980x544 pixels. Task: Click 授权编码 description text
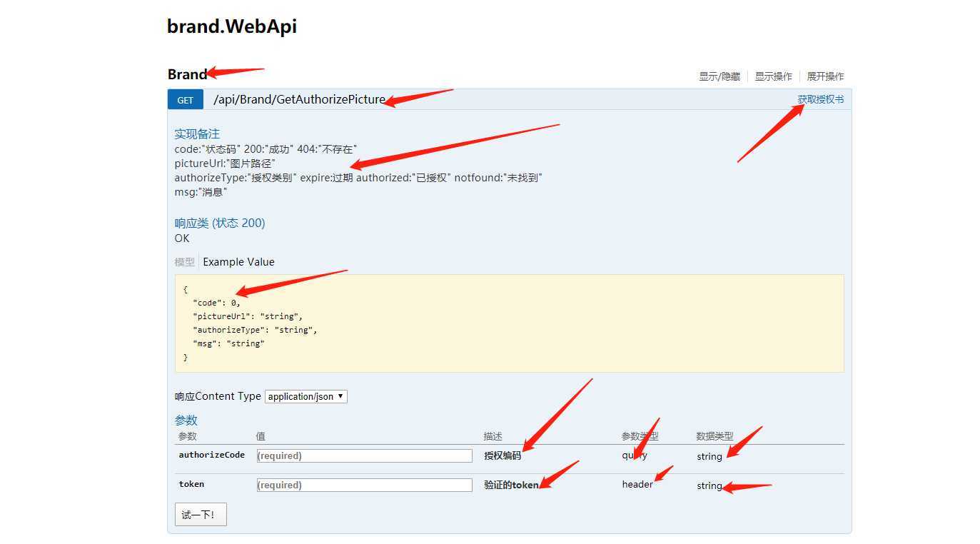[x=502, y=455]
